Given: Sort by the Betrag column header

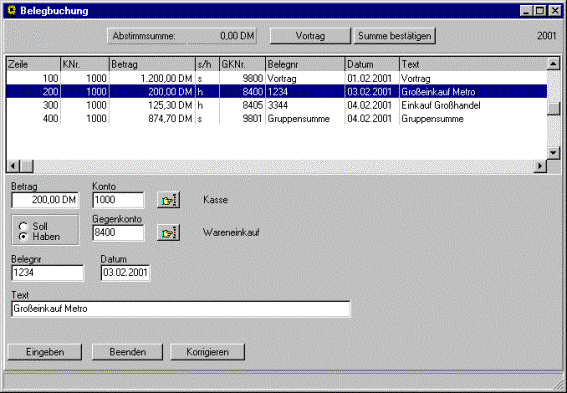Looking at the screenshot, I should pyautogui.click(x=152, y=64).
